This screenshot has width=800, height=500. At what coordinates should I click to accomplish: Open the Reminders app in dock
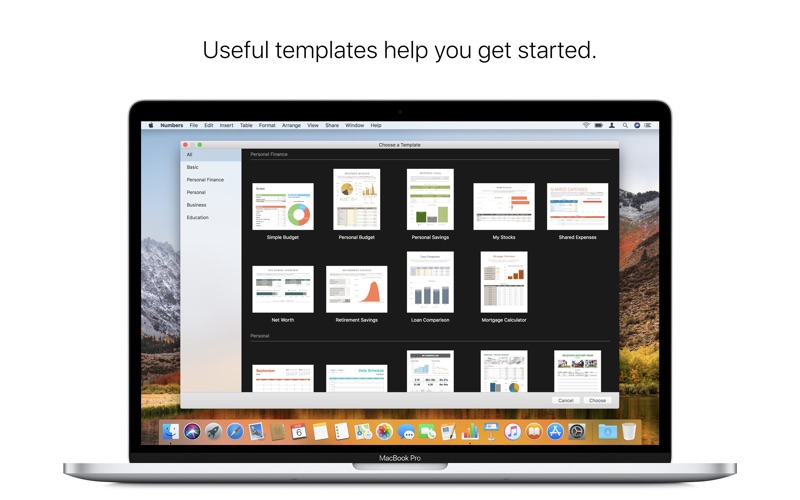point(341,432)
